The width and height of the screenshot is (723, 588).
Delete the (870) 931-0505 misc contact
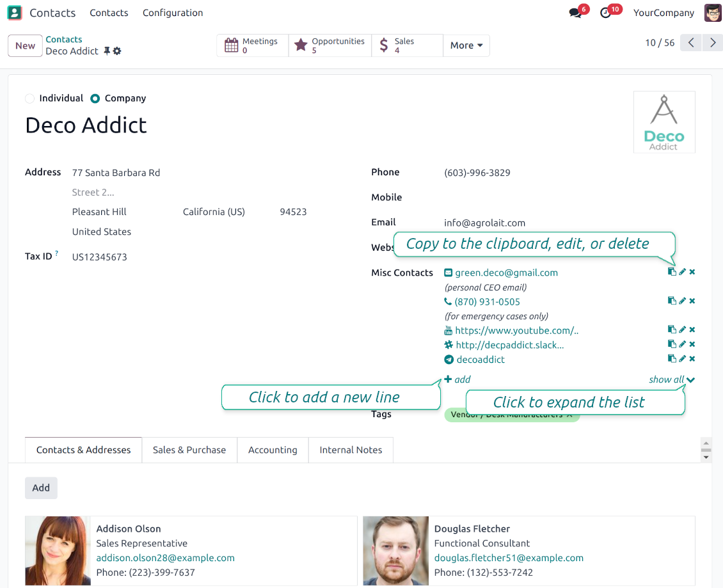point(692,301)
